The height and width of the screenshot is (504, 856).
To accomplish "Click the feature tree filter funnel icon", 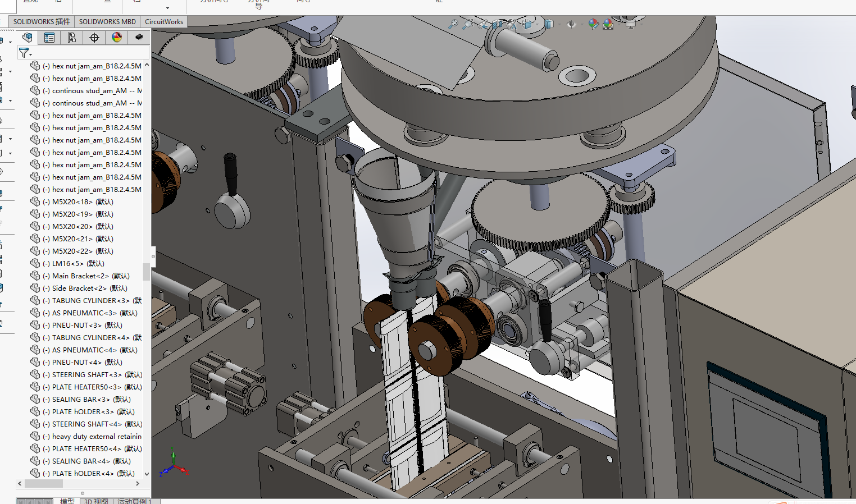I will click(x=24, y=53).
